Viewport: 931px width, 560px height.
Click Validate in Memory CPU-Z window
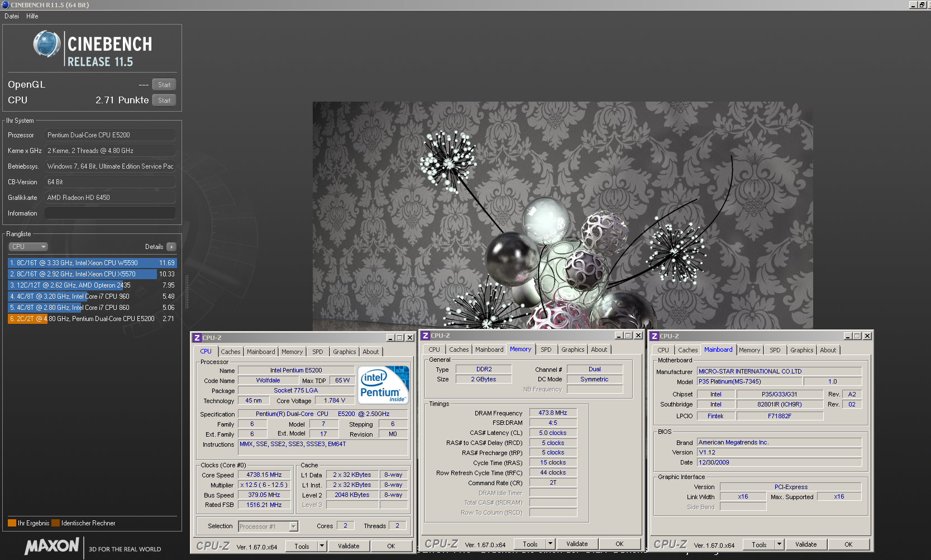click(x=577, y=544)
